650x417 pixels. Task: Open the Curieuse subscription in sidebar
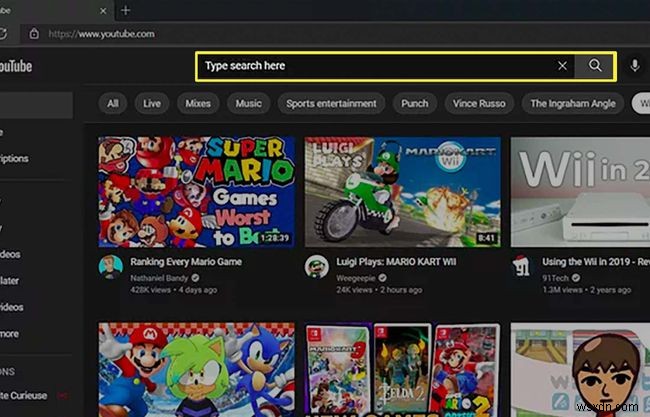[24, 395]
